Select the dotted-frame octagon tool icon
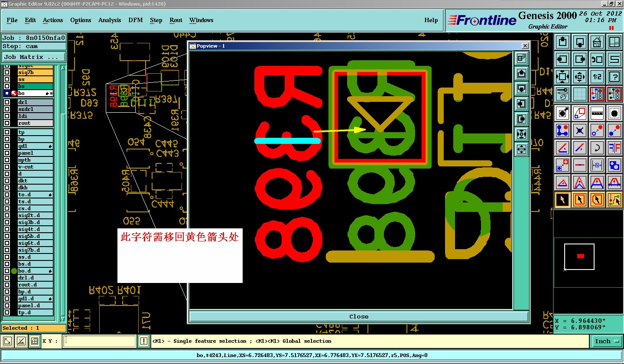The image size is (624, 364). [614, 114]
